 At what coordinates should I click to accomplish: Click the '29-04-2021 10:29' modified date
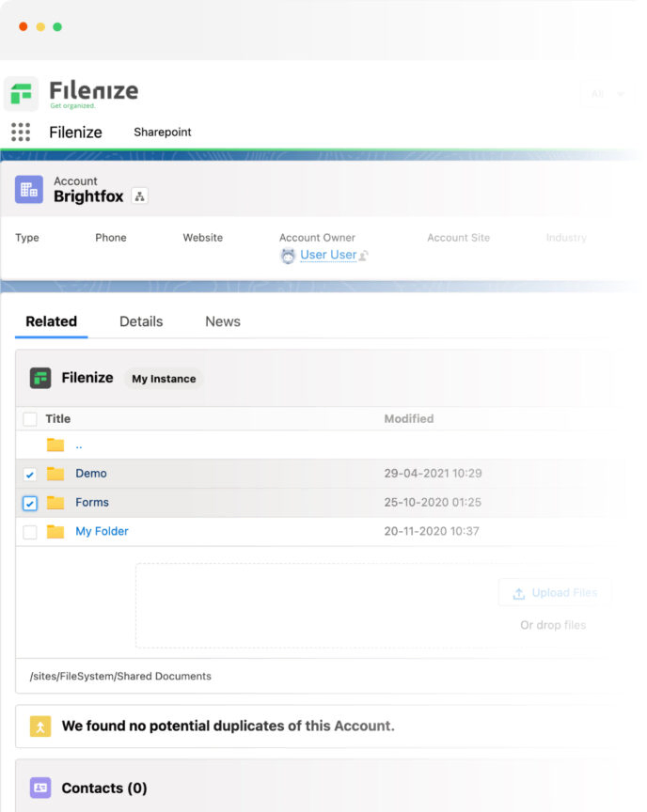click(433, 474)
